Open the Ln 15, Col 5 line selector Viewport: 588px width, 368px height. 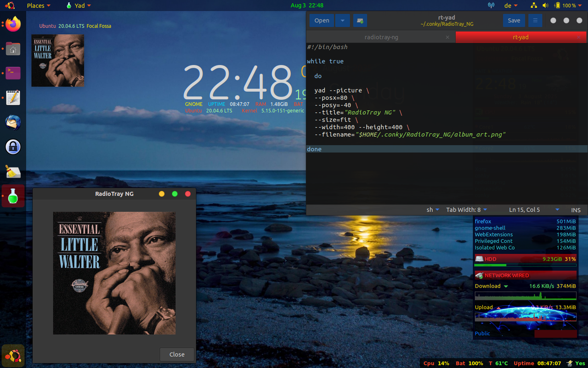coord(534,210)
